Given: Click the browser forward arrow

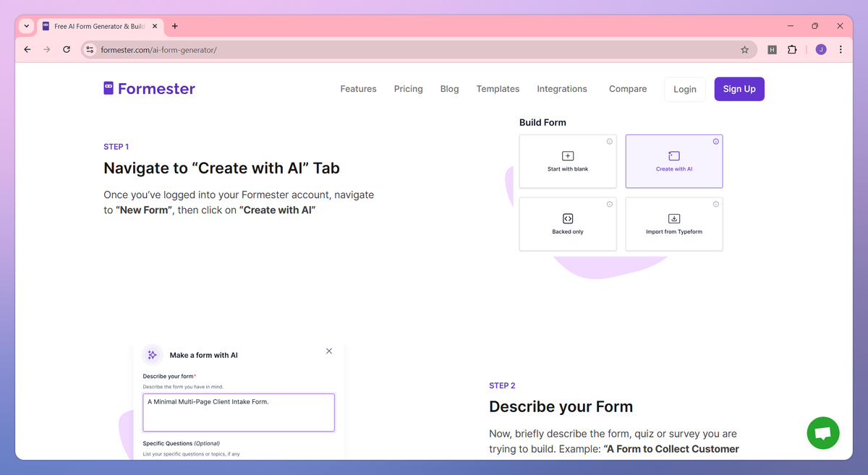Looking at the screenshot, I should pos(47,50).
